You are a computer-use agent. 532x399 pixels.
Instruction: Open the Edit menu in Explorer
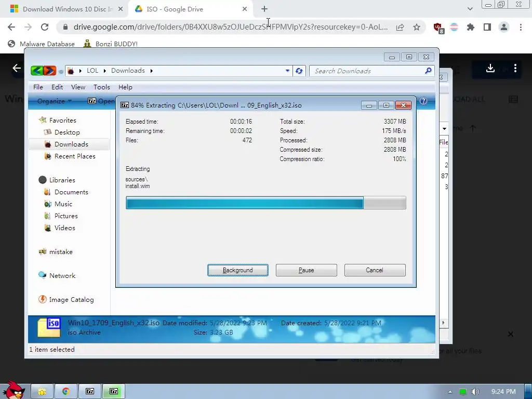[57, 87]
